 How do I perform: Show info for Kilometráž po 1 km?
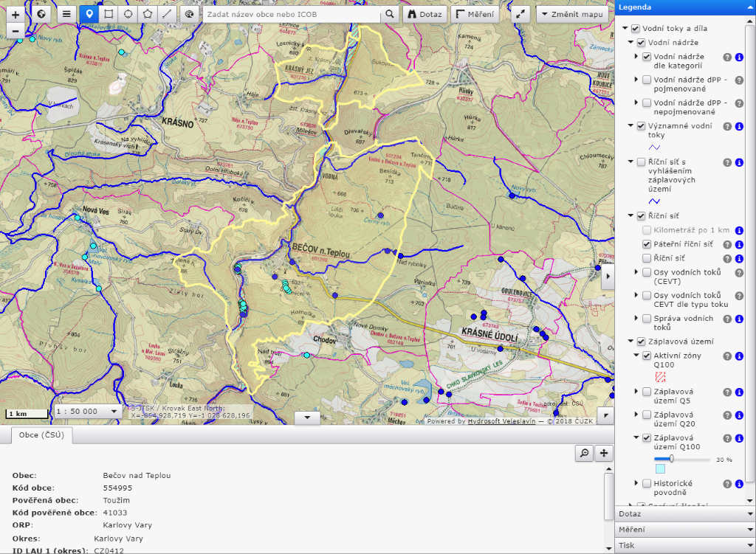coord(739,231)
